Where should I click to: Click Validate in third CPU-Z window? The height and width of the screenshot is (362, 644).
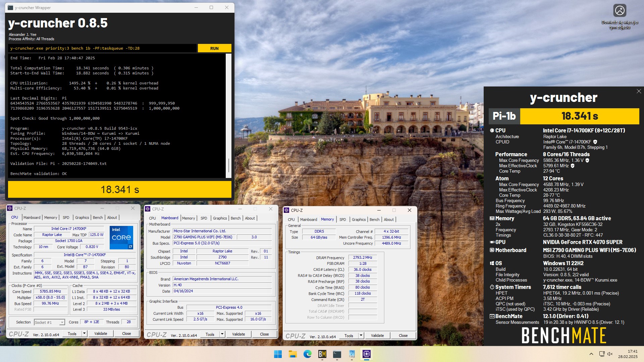click(377, 336)
